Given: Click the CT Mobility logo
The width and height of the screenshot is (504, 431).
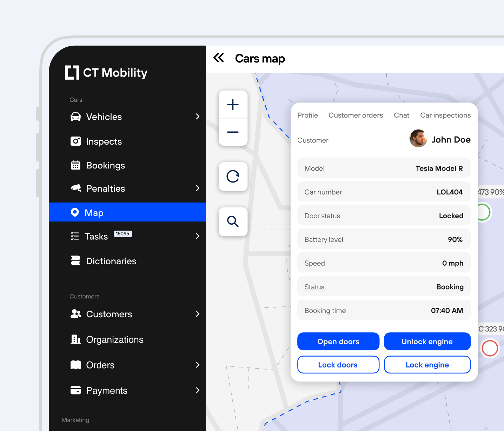Looking at the screenshot, I should click(x=106, y=73).
